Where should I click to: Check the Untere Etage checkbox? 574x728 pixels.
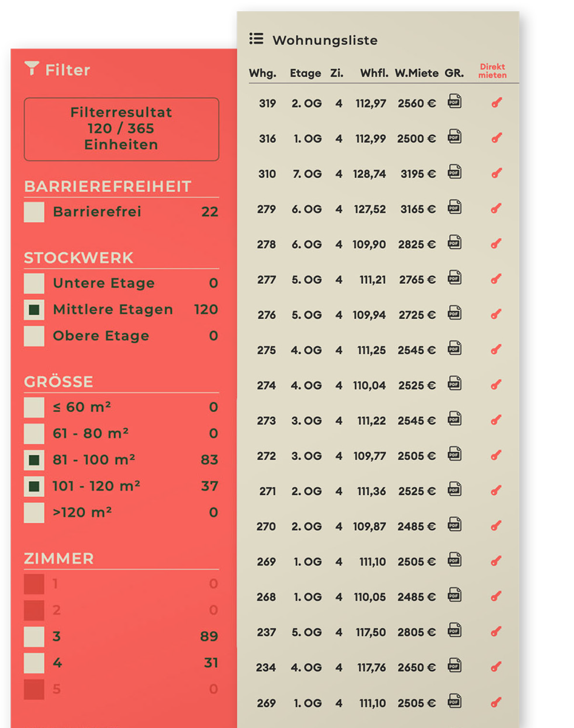point(33,283)
